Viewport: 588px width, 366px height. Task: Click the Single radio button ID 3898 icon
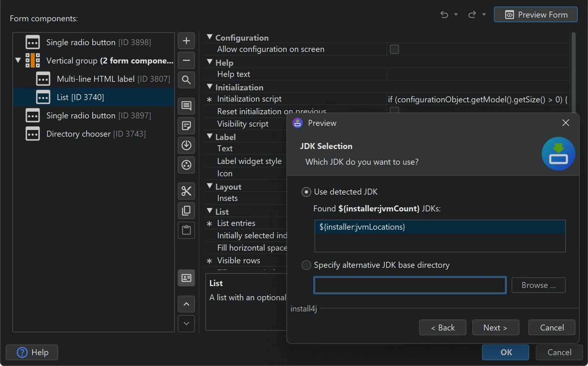point(33,42)
